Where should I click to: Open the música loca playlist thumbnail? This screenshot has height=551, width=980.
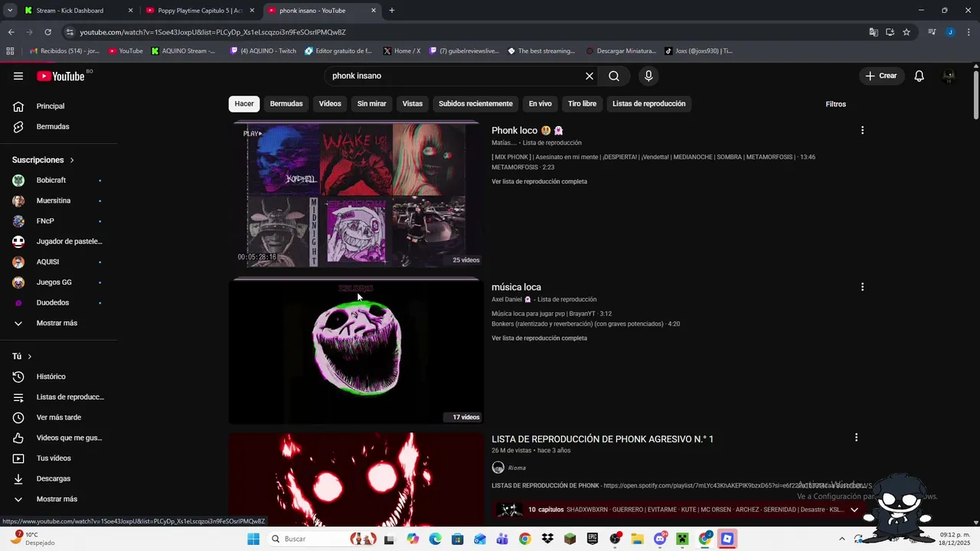pos(356,351)
